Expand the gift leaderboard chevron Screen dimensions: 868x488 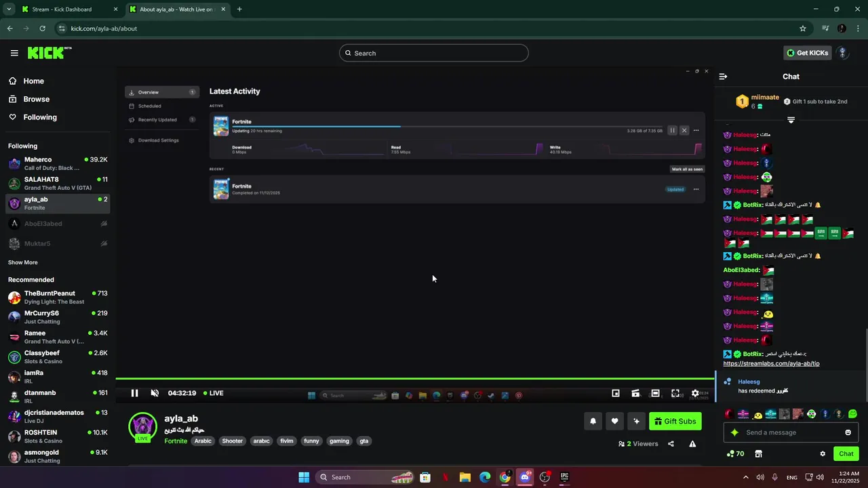tap(791, 120)
